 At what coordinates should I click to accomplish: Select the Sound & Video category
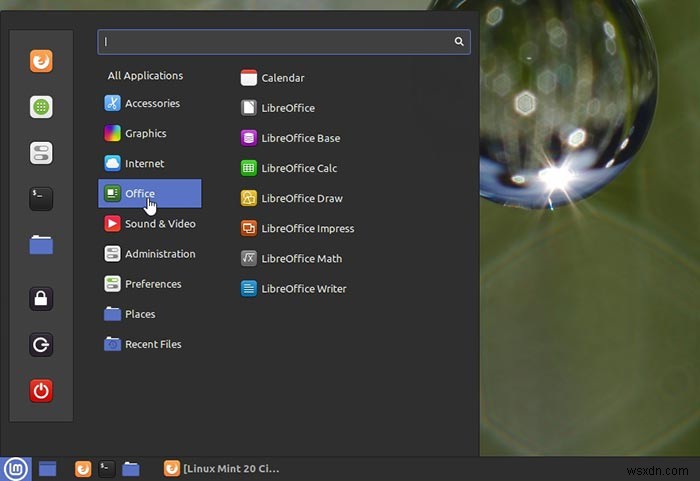point(150,224)
